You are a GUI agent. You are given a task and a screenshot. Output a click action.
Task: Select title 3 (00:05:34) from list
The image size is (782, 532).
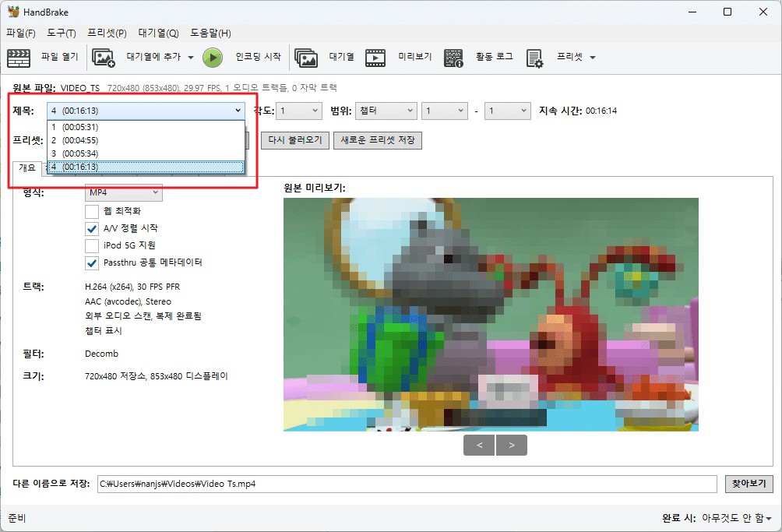tap(146, 153)
